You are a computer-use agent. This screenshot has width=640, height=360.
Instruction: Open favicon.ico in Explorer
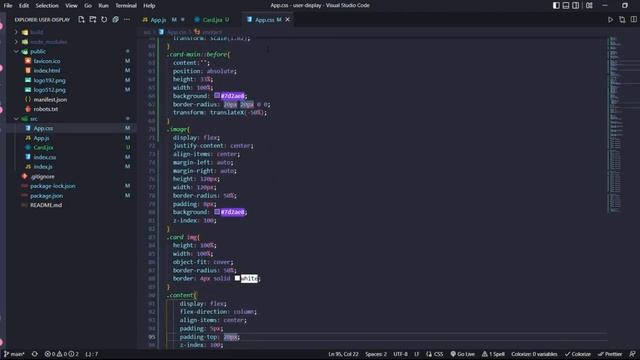pyautogui.click(x=47, y=61)
